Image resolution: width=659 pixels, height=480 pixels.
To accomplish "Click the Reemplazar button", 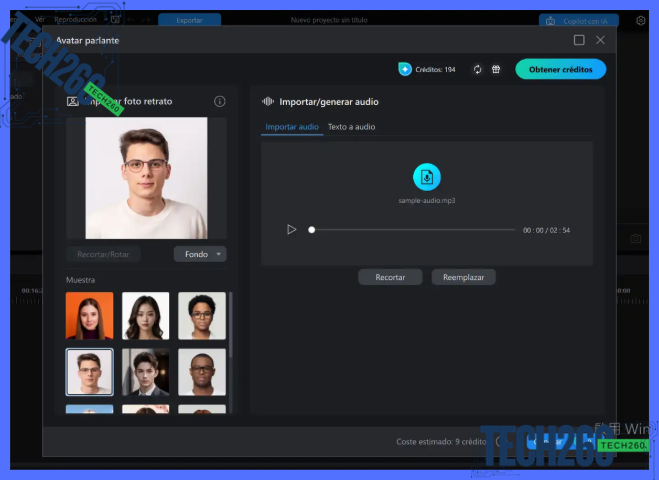I will [x=463, y=277].
